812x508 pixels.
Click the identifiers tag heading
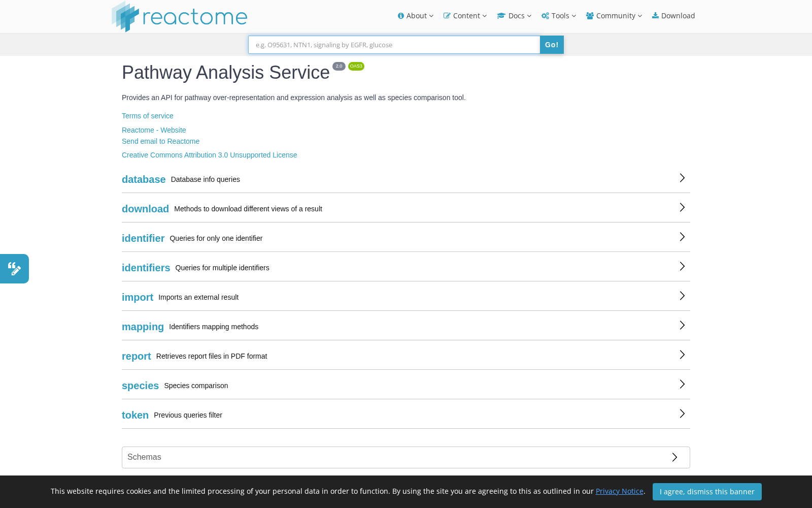coord(146,268)
